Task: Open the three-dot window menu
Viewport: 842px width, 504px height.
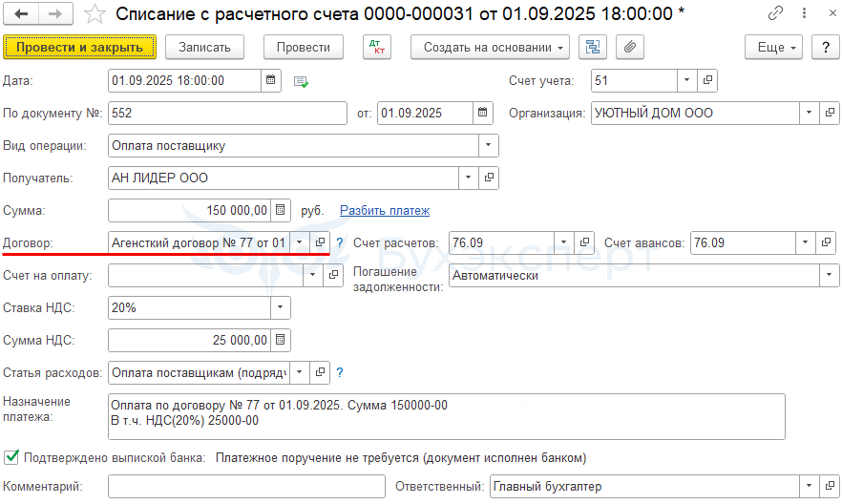Action: tap(804, 13)
